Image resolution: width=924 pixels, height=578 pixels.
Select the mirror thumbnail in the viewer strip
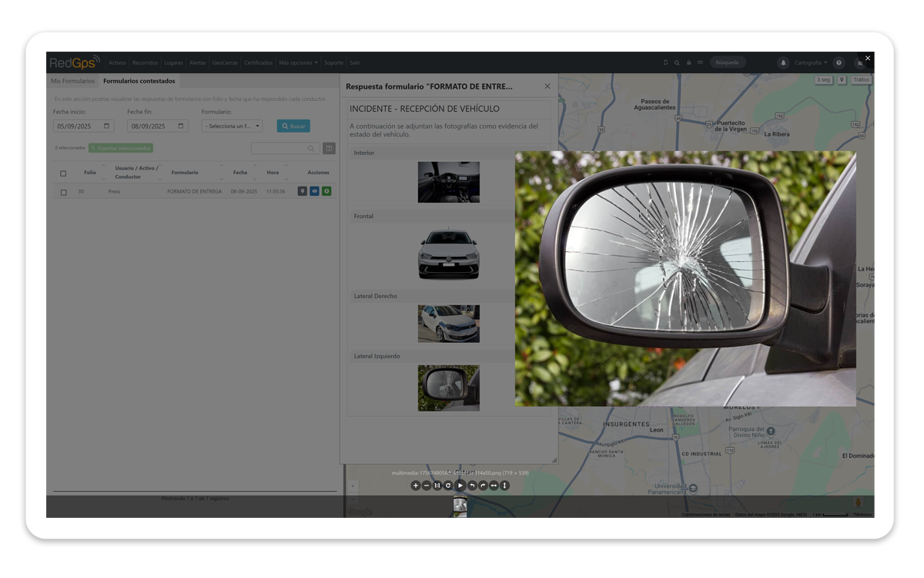tap(460, 506)
